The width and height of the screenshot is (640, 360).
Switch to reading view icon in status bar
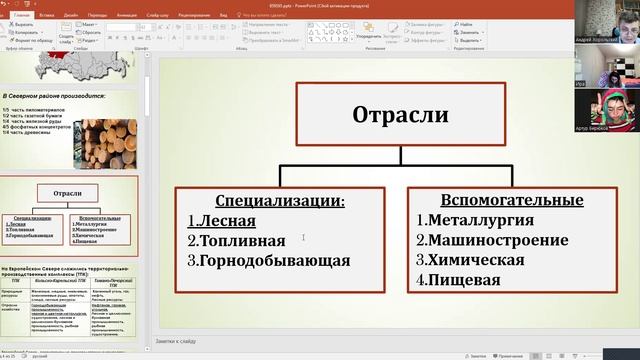coord(562,356)
